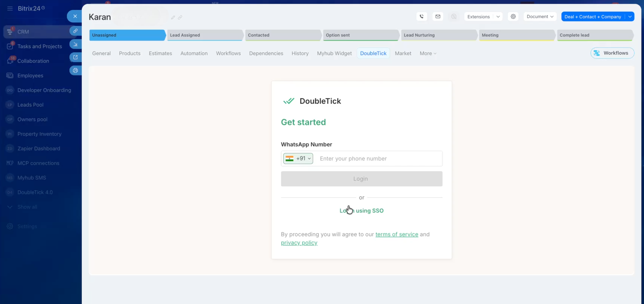Image resolution: width=644 pixels, height=304 pixels.
Task: Open the settings gear icon in header
Action: click(513, 16)
